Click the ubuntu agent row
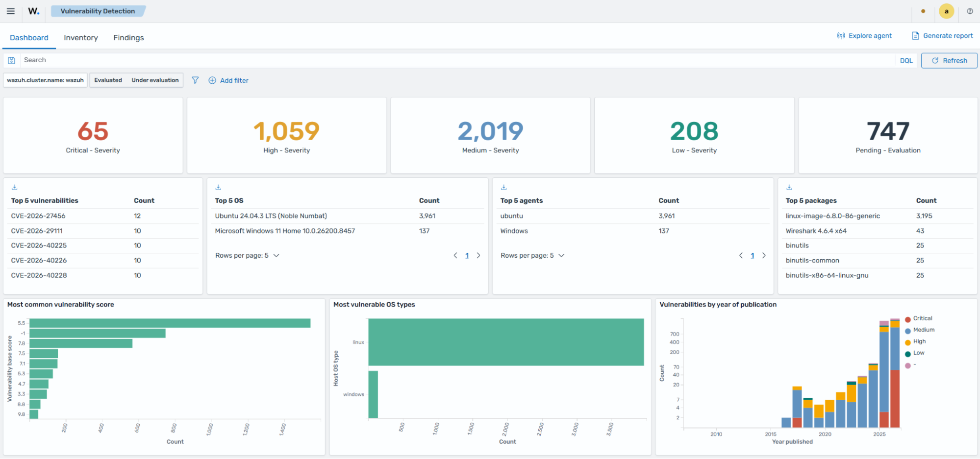This screenshot has width=980, height=459. pos(633,216)
